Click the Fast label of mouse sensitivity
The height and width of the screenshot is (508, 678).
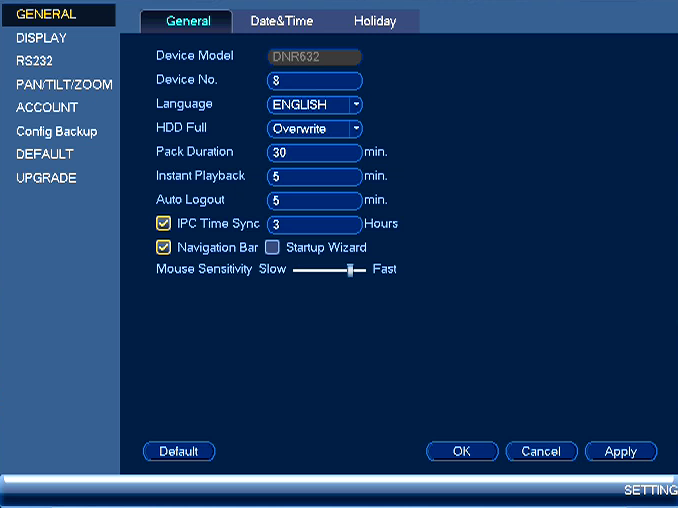click(x=384, y=269)
